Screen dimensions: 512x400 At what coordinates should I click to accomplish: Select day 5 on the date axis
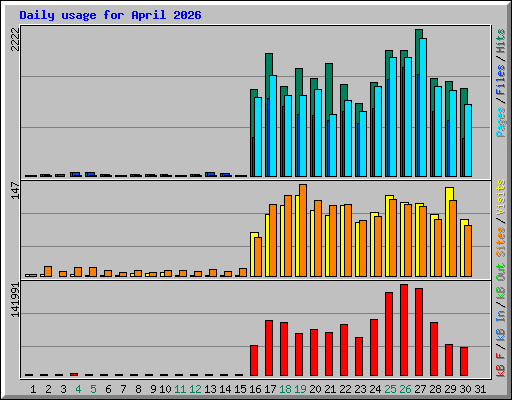(x=93, y=389)
